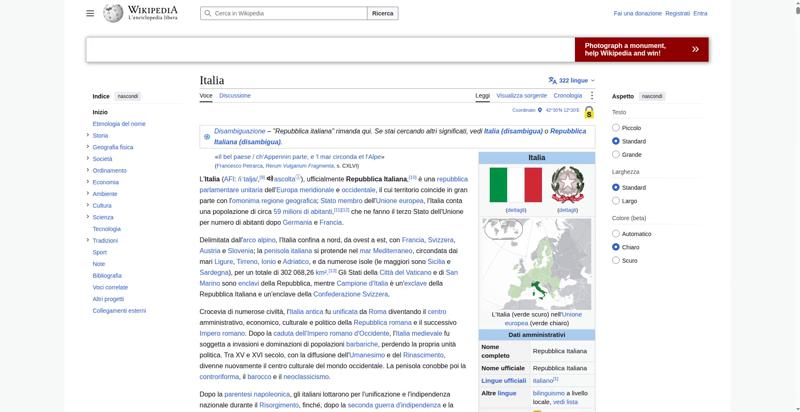Select Automatico color mode
The height and width of the screenshot is (412, 800).
coord(616,234)
